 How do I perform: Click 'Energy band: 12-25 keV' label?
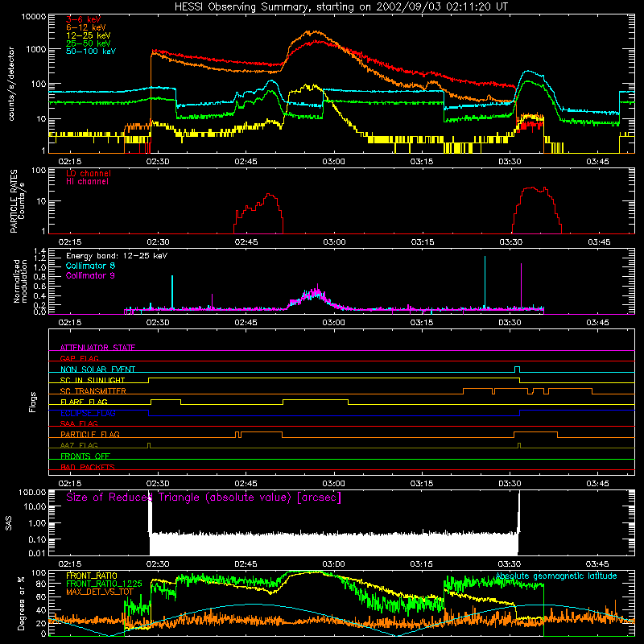(x=117, y=256)
